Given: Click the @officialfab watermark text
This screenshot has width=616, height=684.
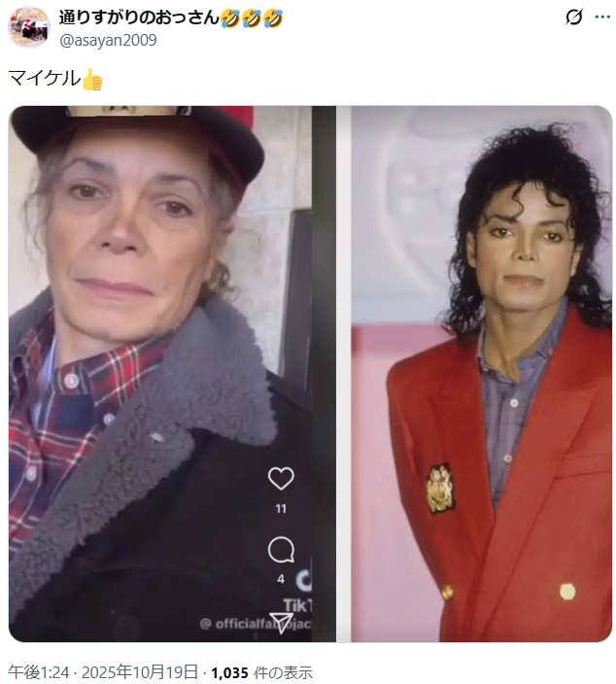Looking at the screenshot, I should (257, 624).
